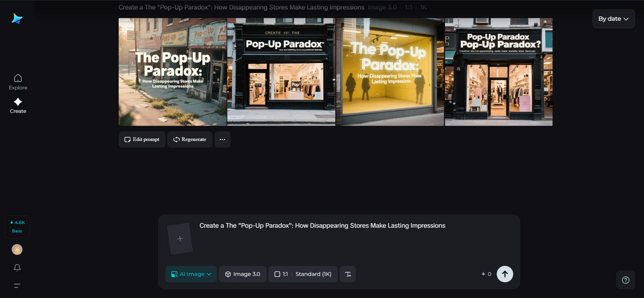Regenerate the image set
644x298 pixels.
point(190,139)
